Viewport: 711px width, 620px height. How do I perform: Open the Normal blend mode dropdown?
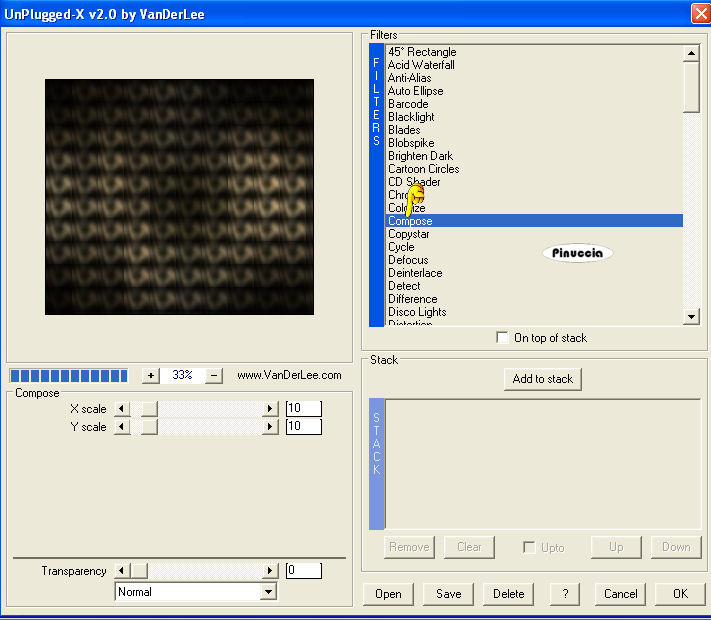pos(267,592)
